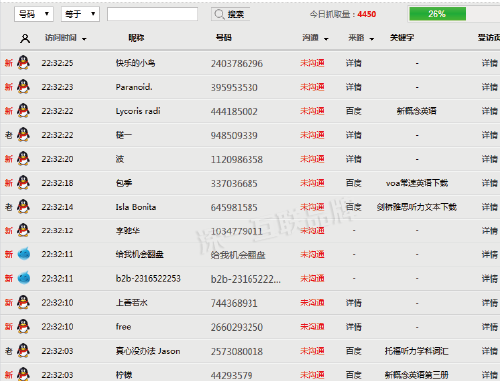Click the keyword 托福听力学科词汇
The image size is (500, 381).
point(417,351)
